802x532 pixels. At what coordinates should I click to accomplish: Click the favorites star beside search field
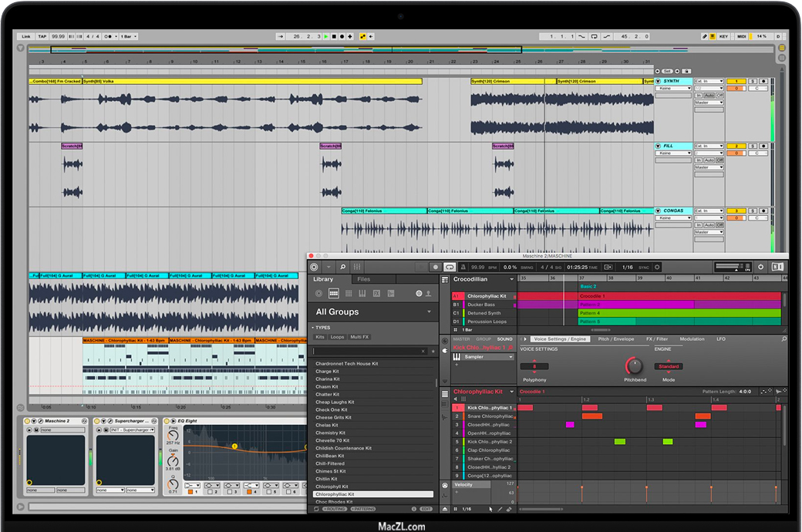pos(433,351)
